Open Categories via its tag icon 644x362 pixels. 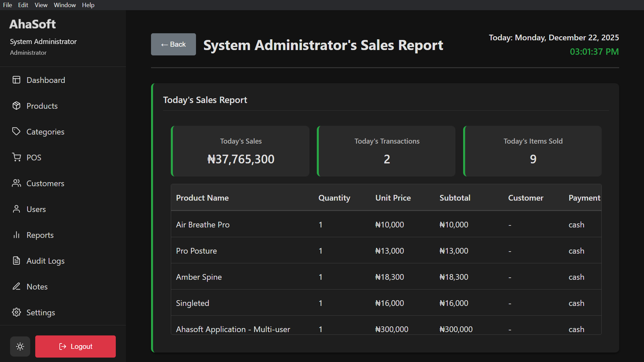tap(17, 132)
